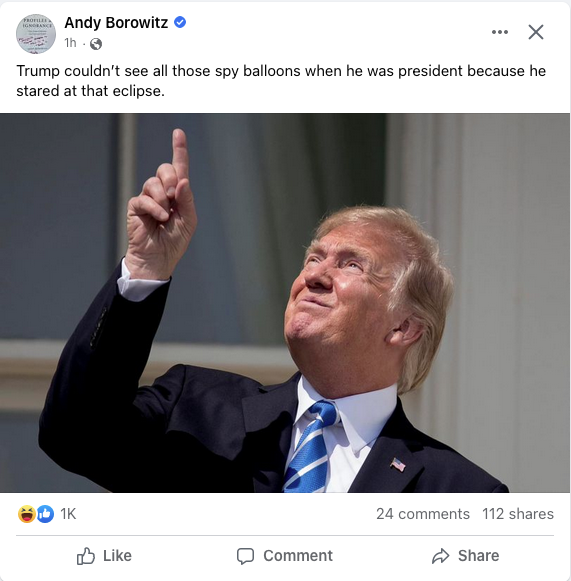Choose the Share button label
Viewport: 571px width, 581px height.
478,556
